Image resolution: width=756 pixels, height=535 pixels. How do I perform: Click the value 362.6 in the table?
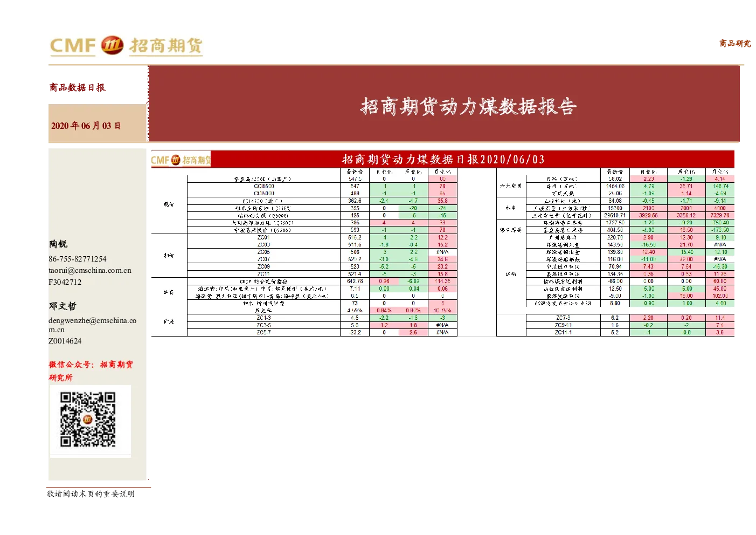[x=355, y=201]
